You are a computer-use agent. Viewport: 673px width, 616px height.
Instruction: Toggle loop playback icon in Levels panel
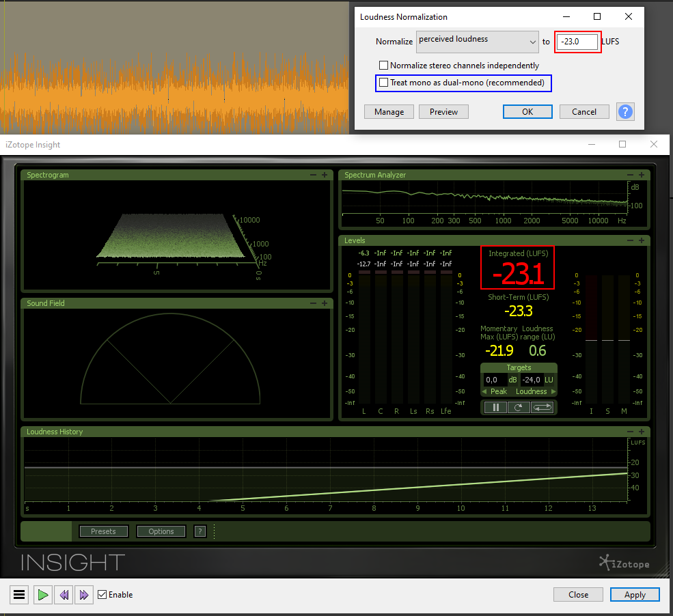(x=542, y=407)
